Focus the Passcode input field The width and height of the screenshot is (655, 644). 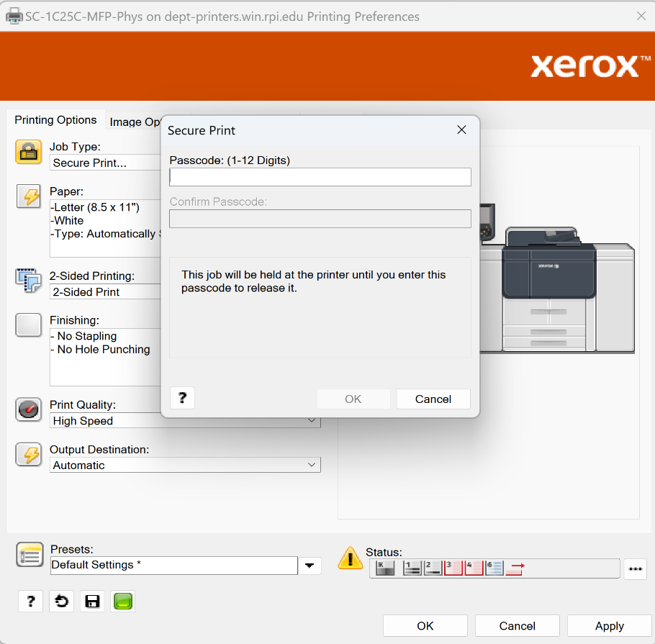320,177
